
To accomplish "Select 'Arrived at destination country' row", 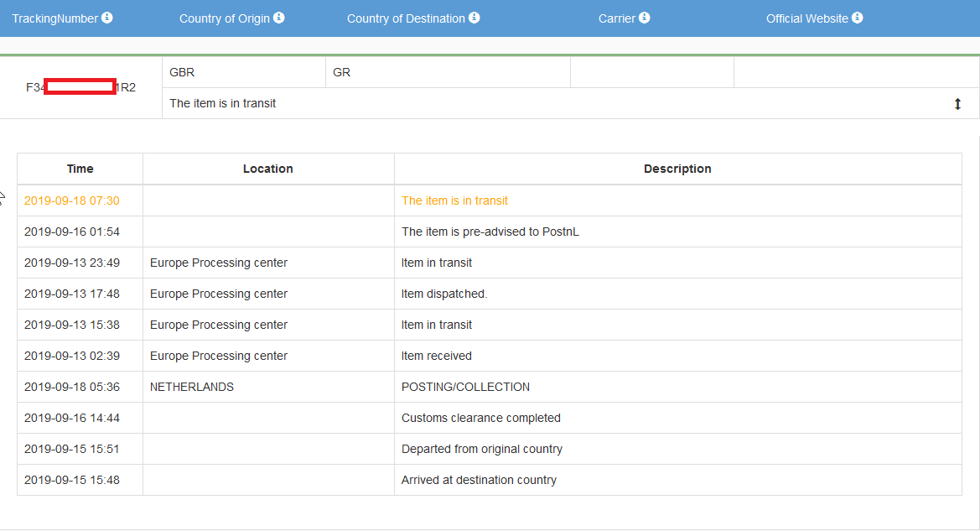I will (x=490, y=480).
